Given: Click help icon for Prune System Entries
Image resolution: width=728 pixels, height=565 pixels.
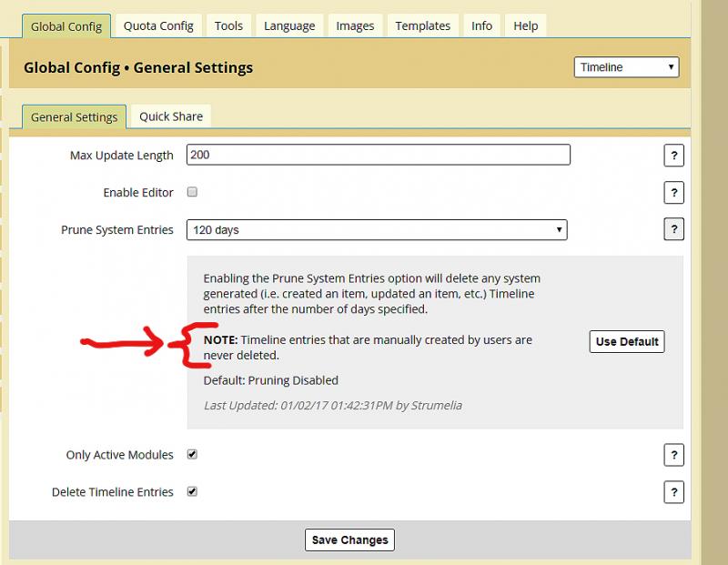Looking at the screenshot, I should [x=673, y=230].
